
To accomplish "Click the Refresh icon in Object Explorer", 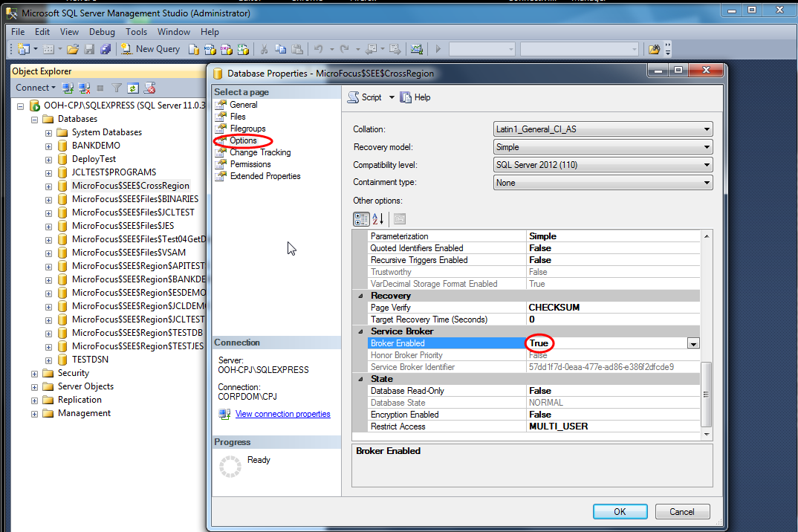I will coord(132,88).
